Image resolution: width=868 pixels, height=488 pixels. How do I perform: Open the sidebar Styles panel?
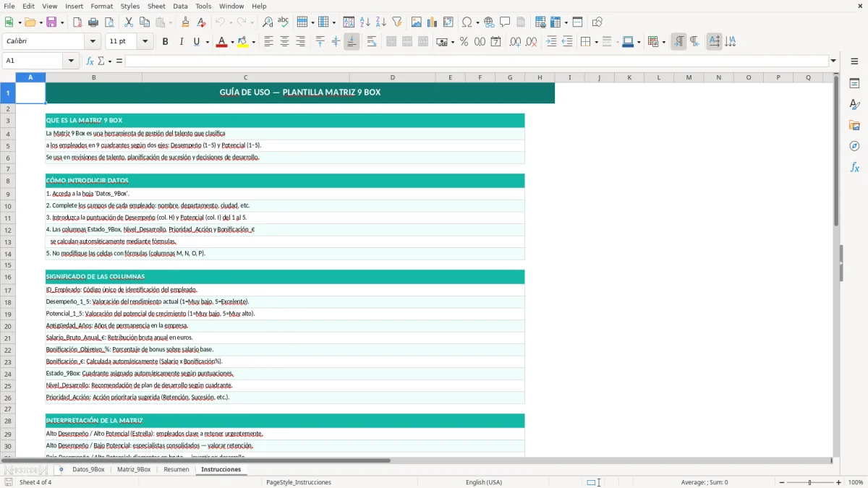tap(854, 104)
